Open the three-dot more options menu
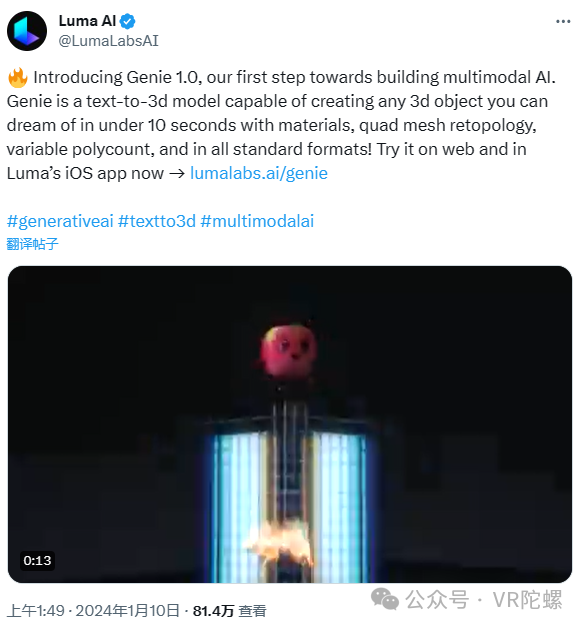Viewport: 587px width, 630px height. (563, 21)
